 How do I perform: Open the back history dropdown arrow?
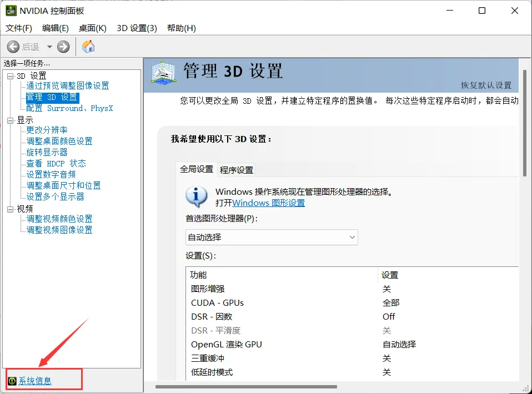pos(49,47)
